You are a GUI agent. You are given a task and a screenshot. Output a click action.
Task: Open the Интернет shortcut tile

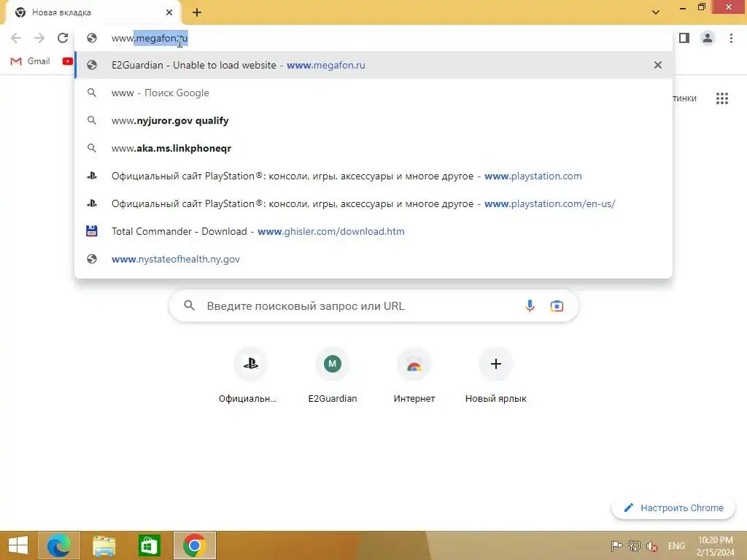pos(414,376)
